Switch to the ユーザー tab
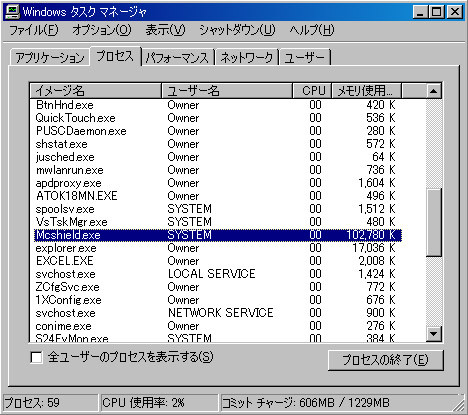468x415 pixels. 305,58
